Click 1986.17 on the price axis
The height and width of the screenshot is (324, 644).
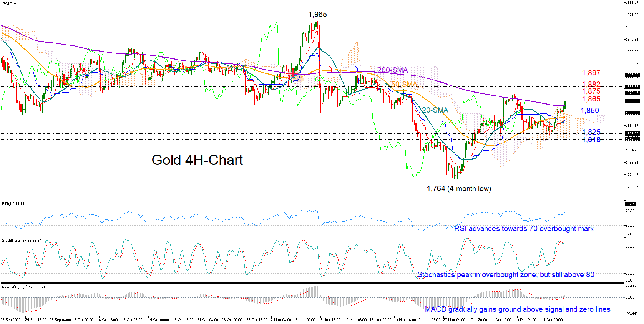pyautogui.click(x=632, y=3)
